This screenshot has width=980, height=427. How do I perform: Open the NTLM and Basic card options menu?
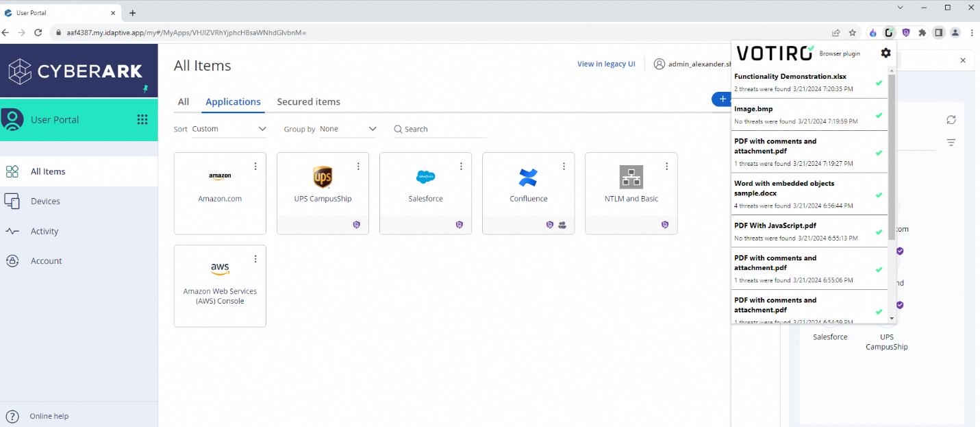click(x=667, y=166)
